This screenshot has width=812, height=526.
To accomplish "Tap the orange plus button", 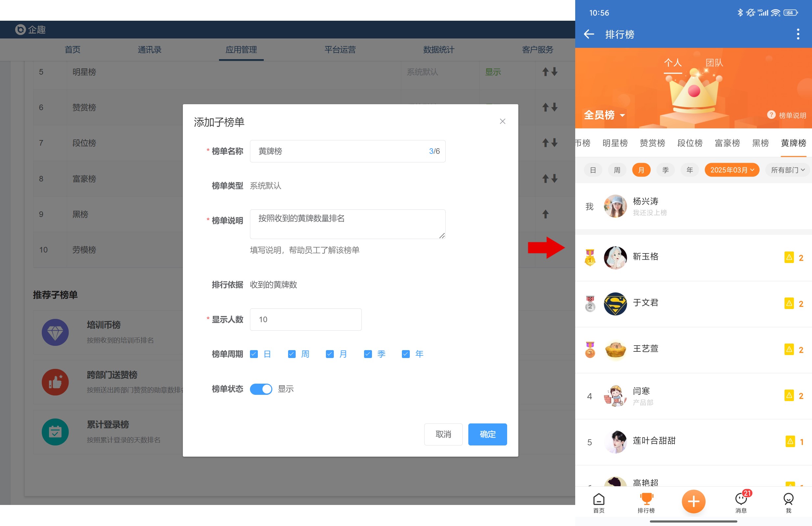I will tap(693, 501).
